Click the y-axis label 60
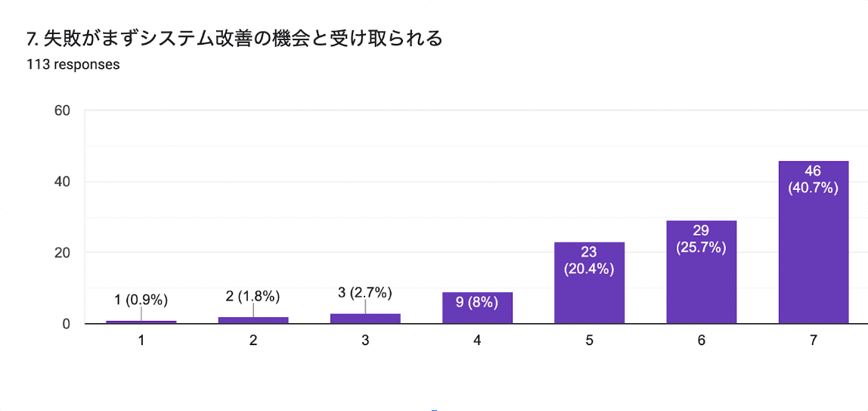 click(62, 111)
